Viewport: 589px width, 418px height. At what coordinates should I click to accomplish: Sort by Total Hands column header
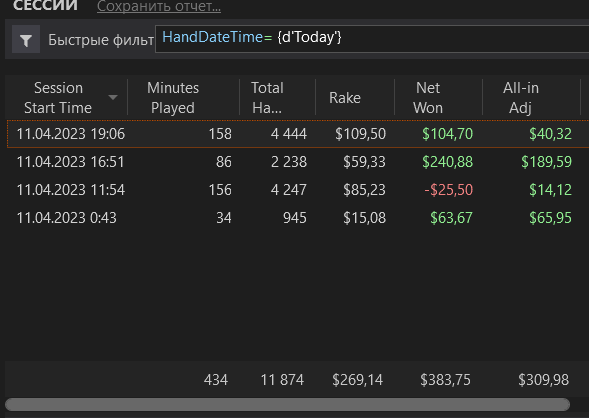coord(267,98)
